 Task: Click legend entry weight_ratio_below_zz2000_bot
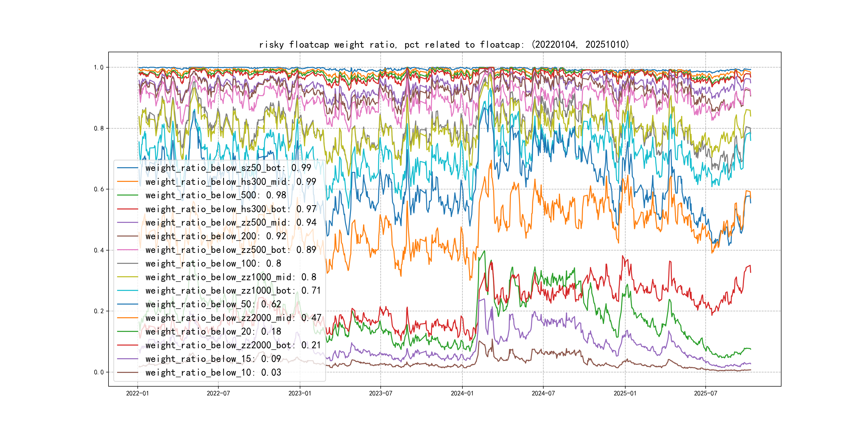[x=233, y=345]
